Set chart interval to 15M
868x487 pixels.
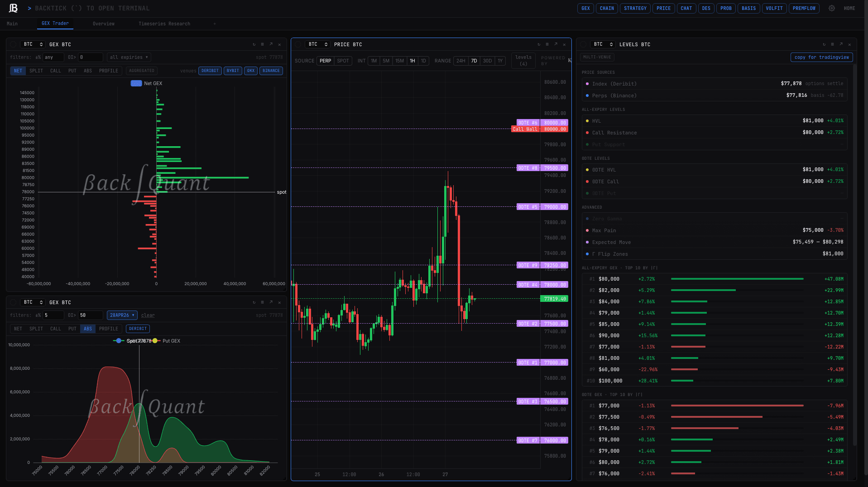pos(399,61)
